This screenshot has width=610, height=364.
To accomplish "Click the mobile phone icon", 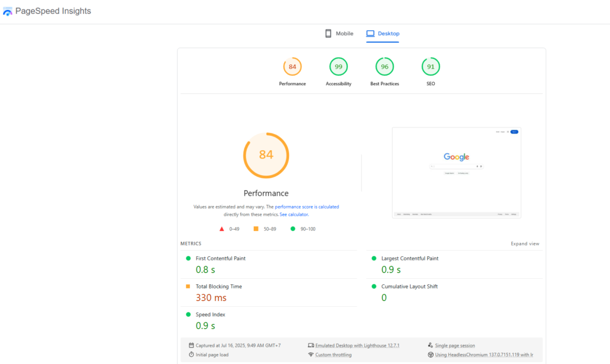I will pyautogui.click(x=328, y=33).
